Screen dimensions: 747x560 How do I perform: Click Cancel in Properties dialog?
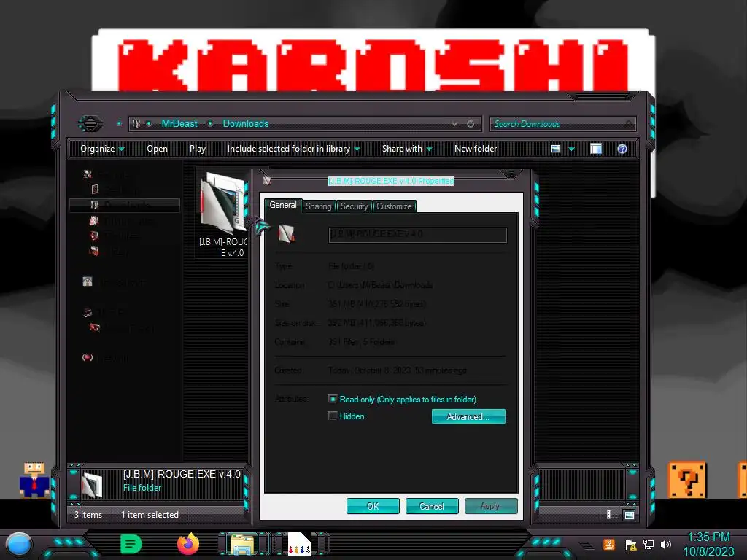[x=432, y=506]
